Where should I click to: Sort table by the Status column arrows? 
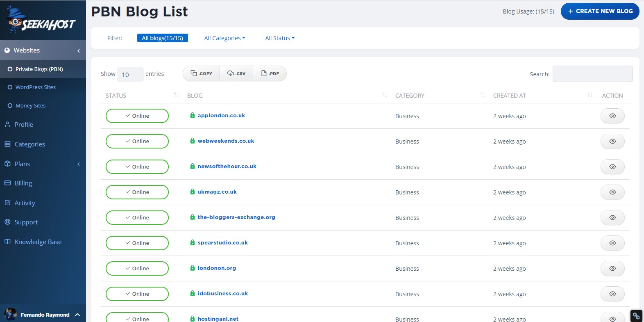coord(176,95)
